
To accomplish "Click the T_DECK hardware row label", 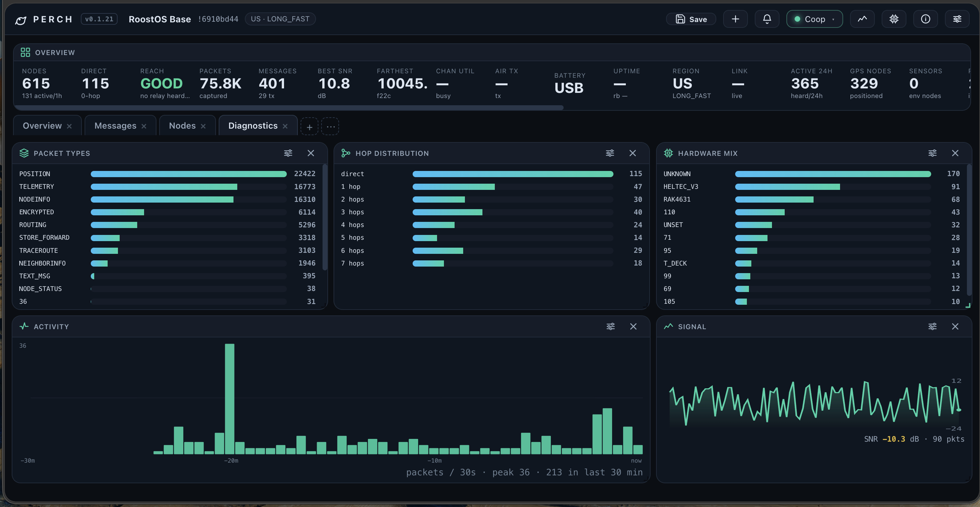I will pyautogui.click(x=675, y=263).
